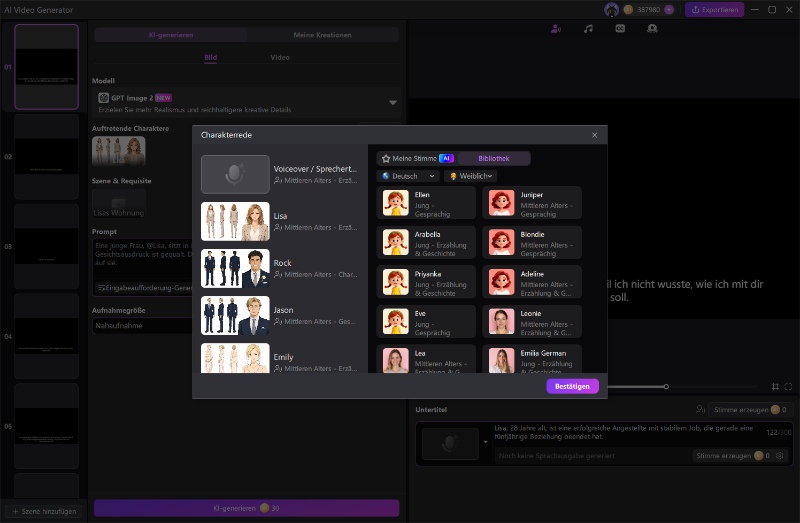Screen dimensions: 800x523
Task: Click Eingabeaufforderung-Generator button
Action: coord(145,288)
